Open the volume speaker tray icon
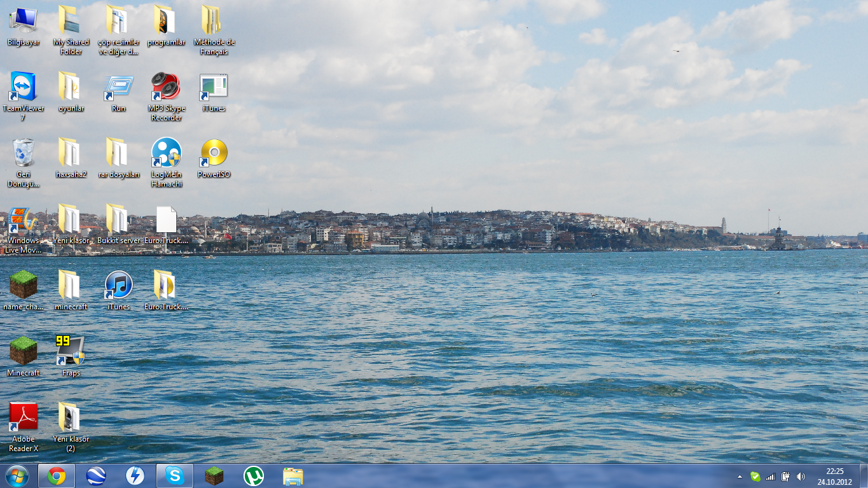 801,476
